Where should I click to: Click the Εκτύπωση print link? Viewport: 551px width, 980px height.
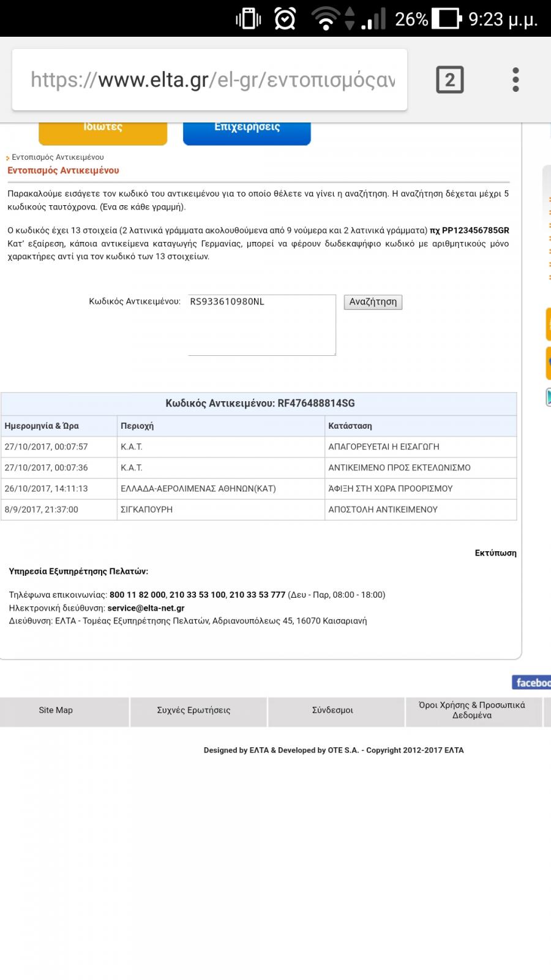coord(495,552)
